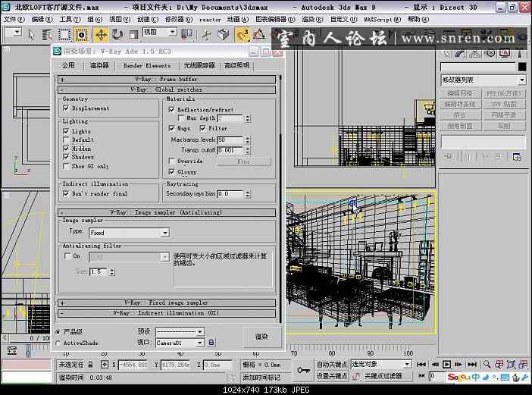
Task: Click the key Set Keys icon
Action: 303,370
